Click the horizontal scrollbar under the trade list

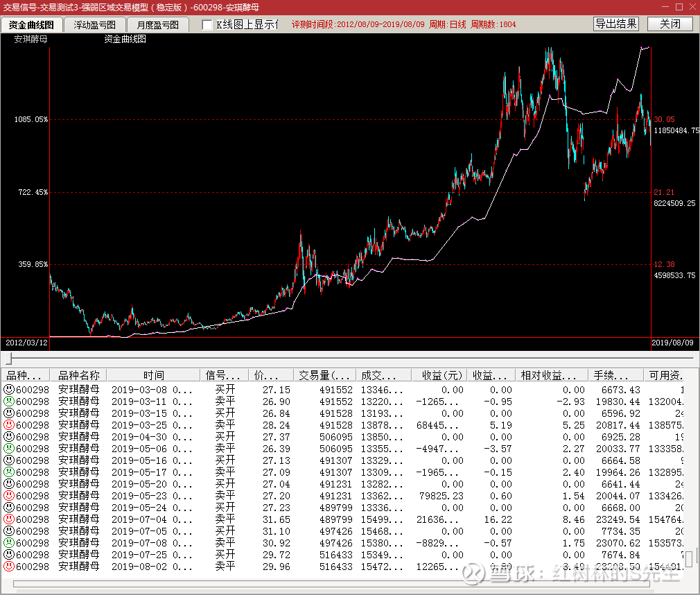(347, 583)
